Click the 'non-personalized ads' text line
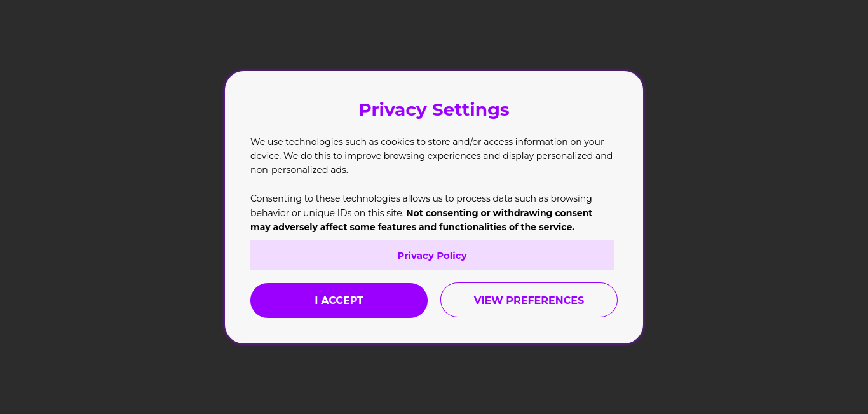The image size is (868, 414). 299,170
